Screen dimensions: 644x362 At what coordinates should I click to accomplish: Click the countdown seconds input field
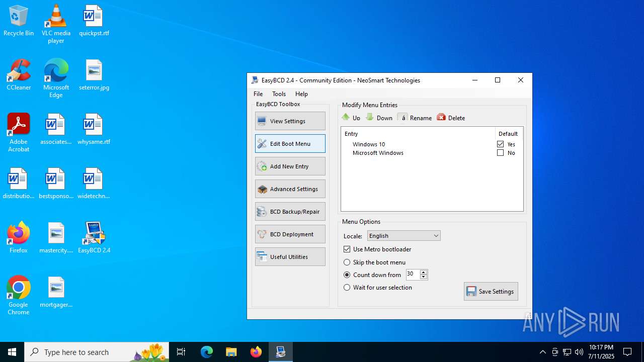click(x=413, y=275)
